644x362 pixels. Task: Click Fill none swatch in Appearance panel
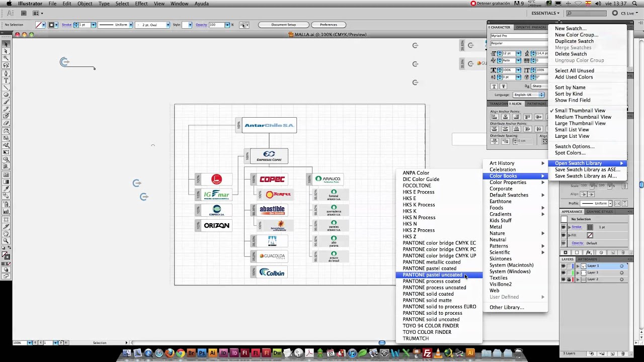pos(590,235)
